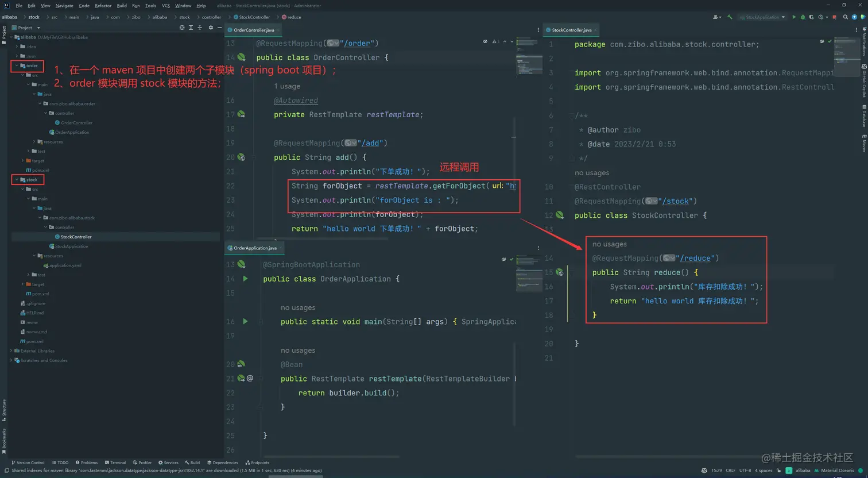The width and height of the screenshot is (868, 478).
Task: Click Spring bean gutter icon at OrderController class
Action: point(242,57)
